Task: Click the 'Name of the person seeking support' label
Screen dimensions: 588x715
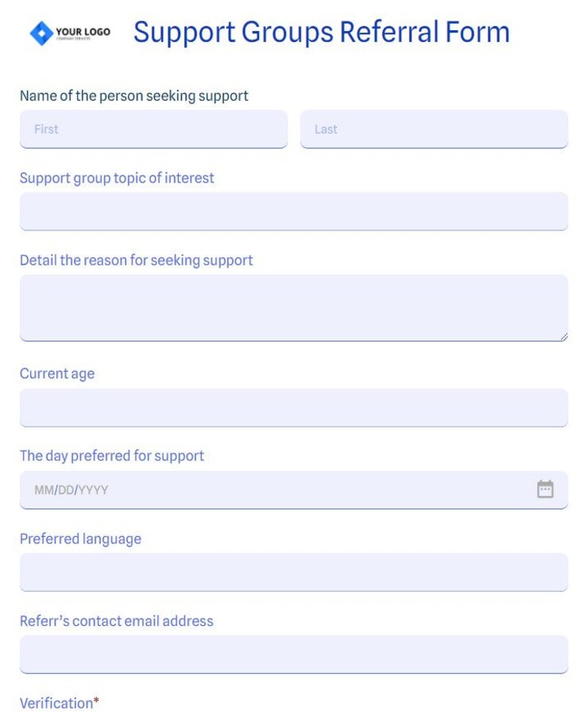Action: (x=133, y=95)
